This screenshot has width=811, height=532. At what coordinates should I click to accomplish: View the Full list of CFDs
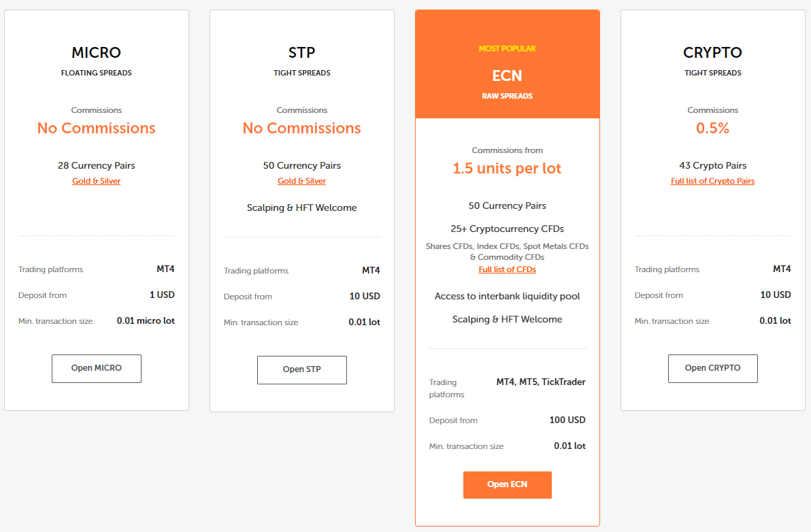click(x=507, y=269)
